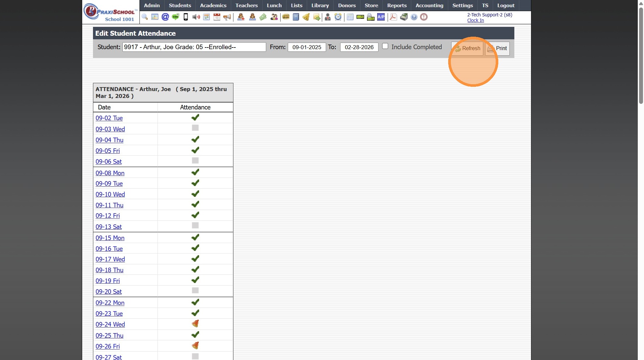
Task: Open the hamburger lunch icon
Action: pyautogui.click(x=286, y=17)
